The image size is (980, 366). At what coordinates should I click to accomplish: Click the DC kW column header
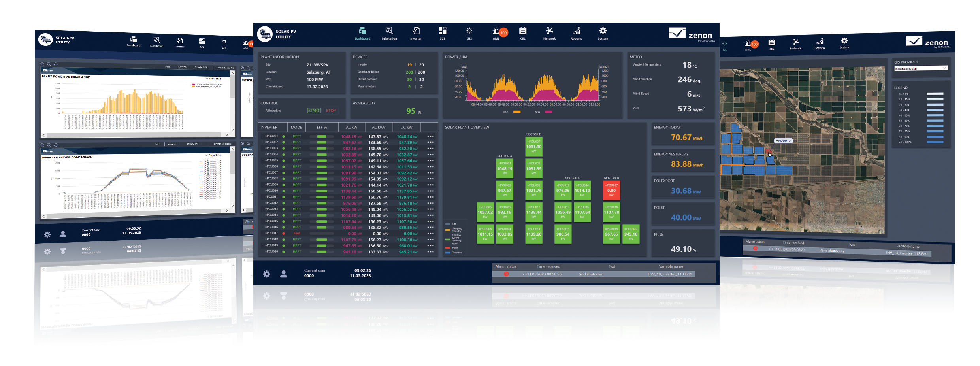click(x=406, y=127)
